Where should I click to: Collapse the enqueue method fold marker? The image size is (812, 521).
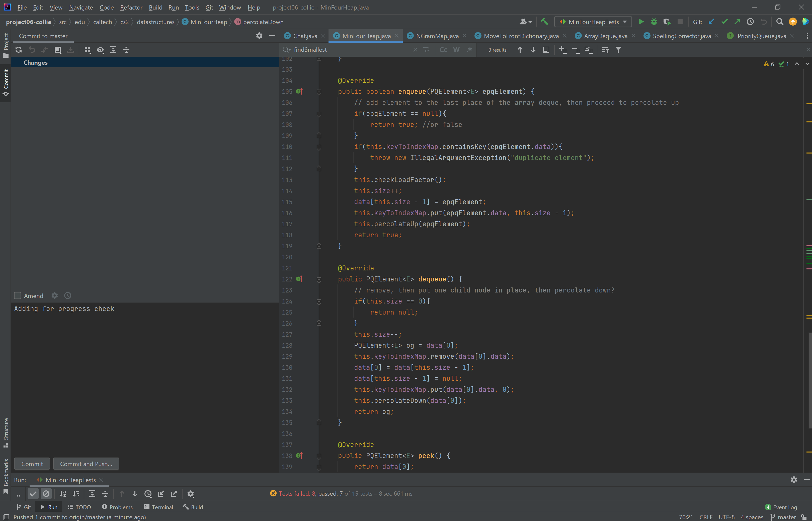(x=318, y=92)
